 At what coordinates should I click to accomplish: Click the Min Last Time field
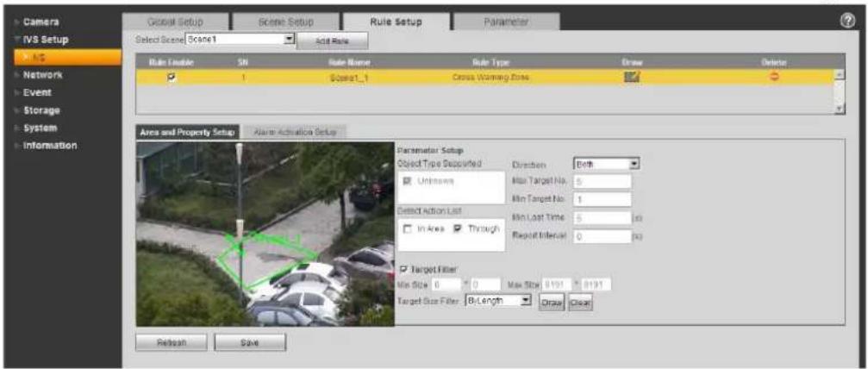pyautogui.click(x=603, y=218)
